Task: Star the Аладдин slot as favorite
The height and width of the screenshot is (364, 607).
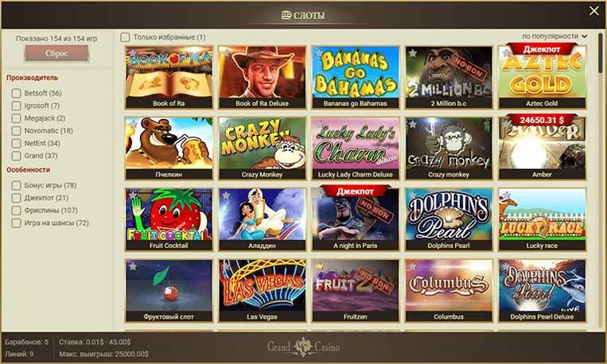Action: [x=226, y=195]
